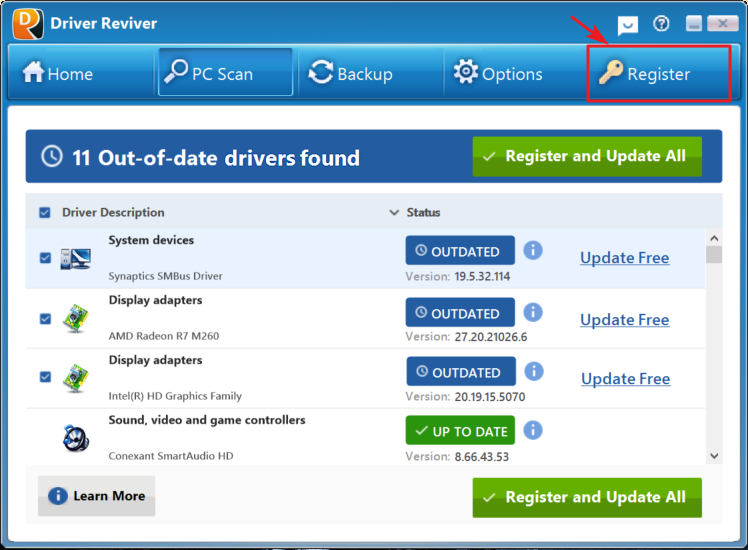Click the 11 Out-of-date drivers found heading
The width and height of the screenshot is (748, 550).
pyautogui.click(x=216, y=158)
